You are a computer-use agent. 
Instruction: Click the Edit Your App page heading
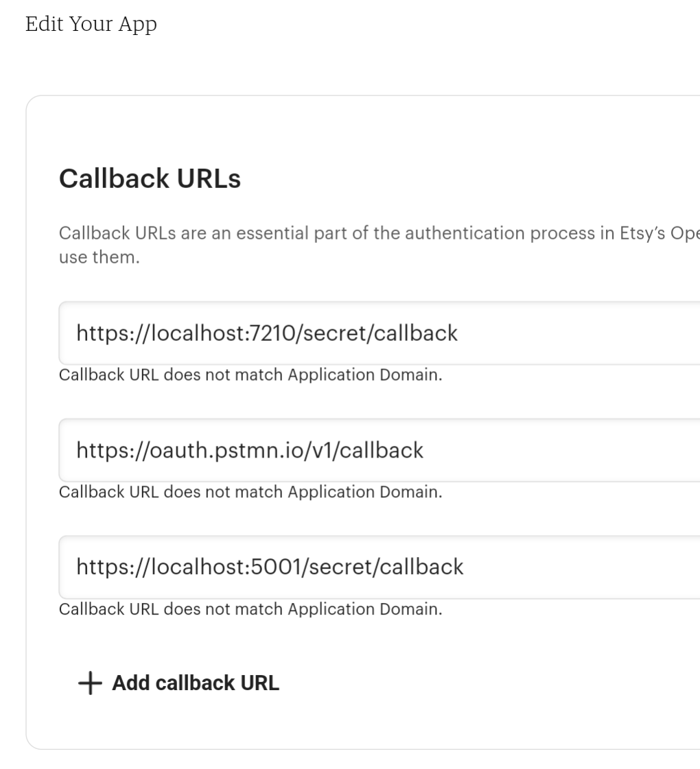pos(91,25)
